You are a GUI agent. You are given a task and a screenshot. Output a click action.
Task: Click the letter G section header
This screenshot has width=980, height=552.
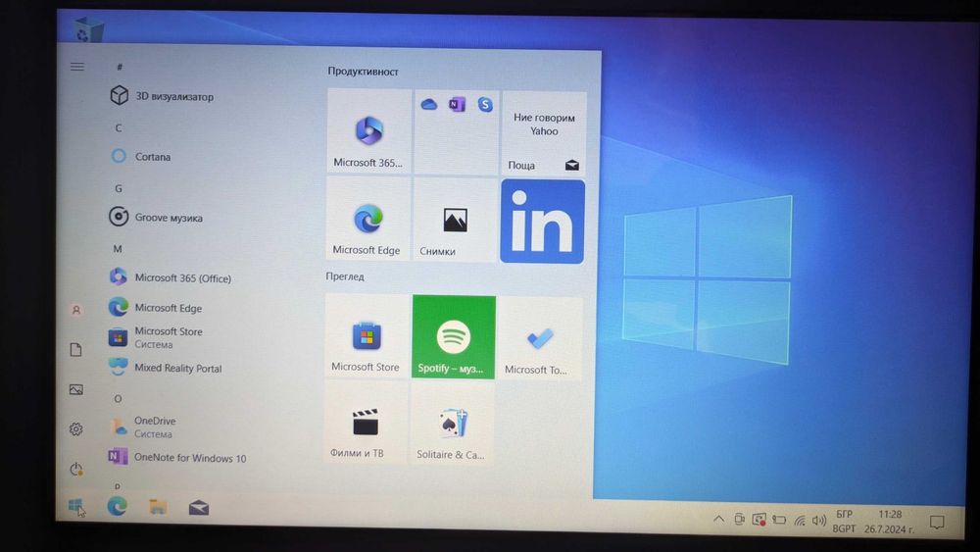point(119,188)
